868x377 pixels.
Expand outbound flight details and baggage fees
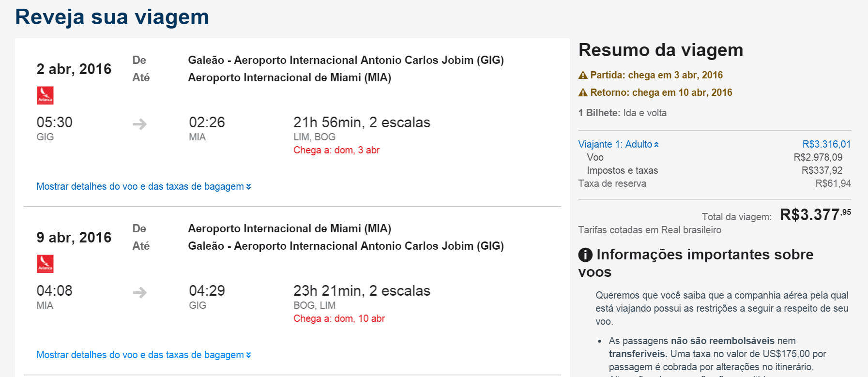(x=144, y=186)
